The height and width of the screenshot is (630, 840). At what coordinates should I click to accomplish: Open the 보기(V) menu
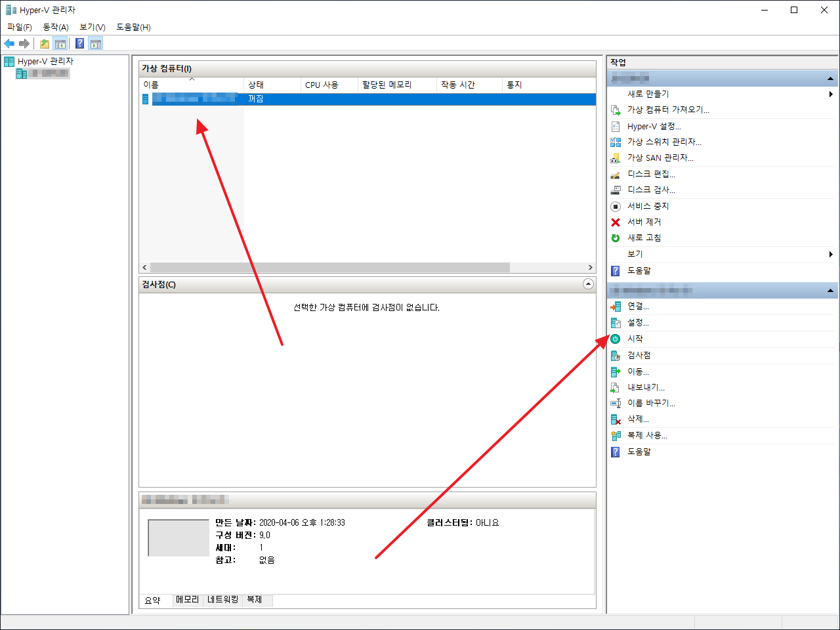[93, 27]
